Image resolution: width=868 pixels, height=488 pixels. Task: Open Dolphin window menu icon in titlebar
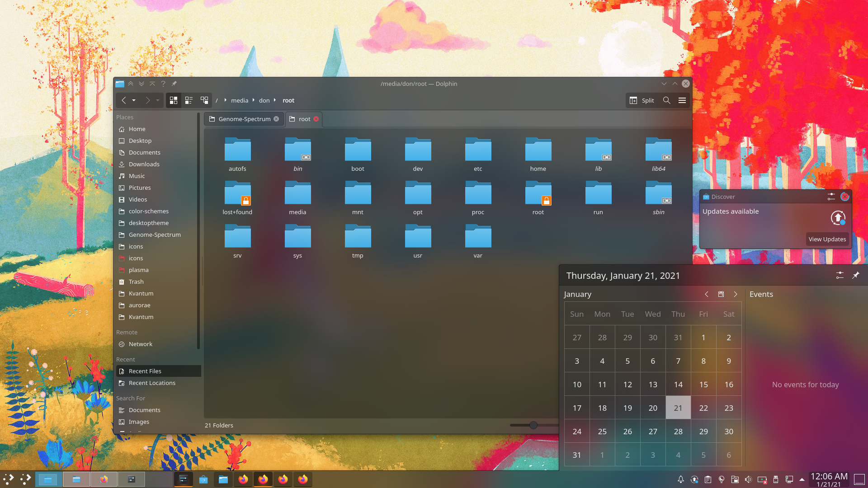tap(120, 84)
